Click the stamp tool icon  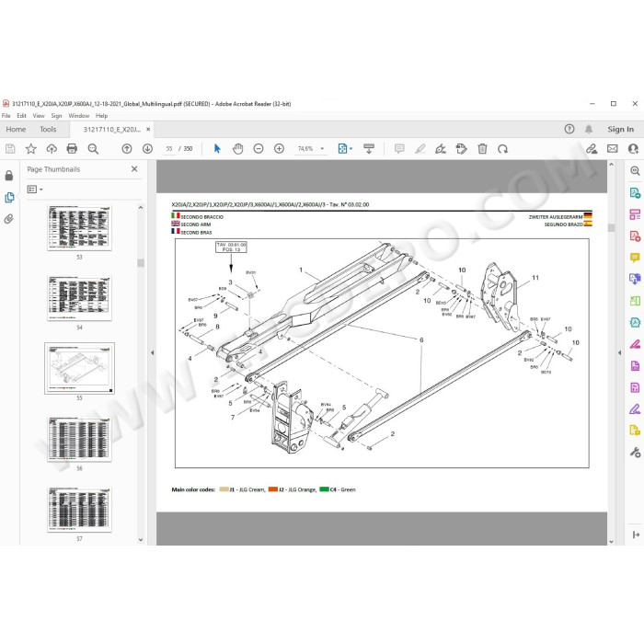click(462, 149)
